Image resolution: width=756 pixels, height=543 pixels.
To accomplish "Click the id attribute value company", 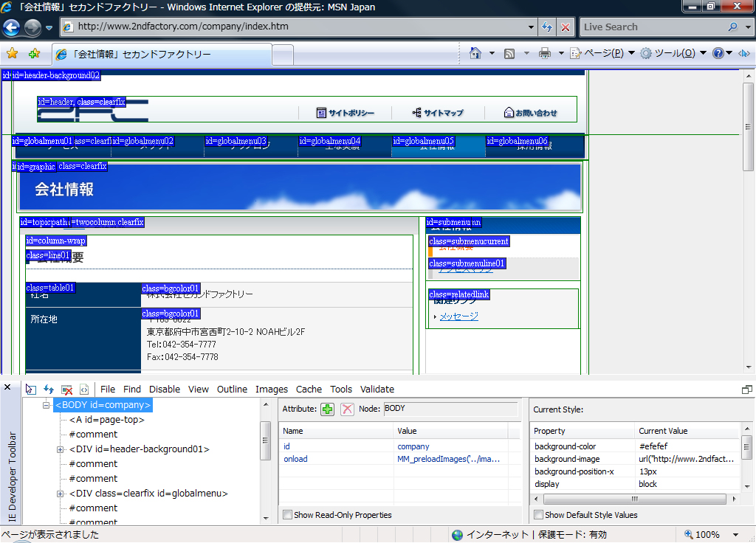I will [x=413, y=446].
